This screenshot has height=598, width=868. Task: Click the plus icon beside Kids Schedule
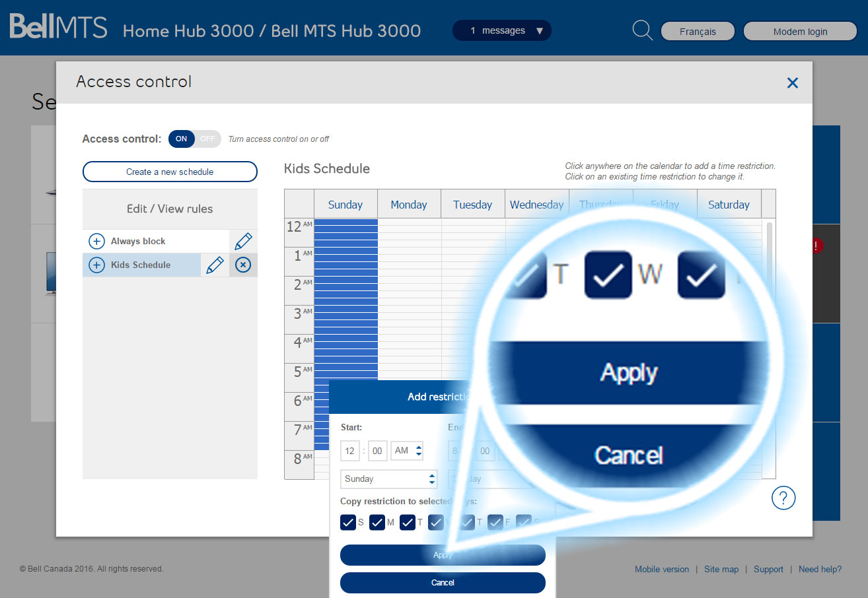[96, 265]
